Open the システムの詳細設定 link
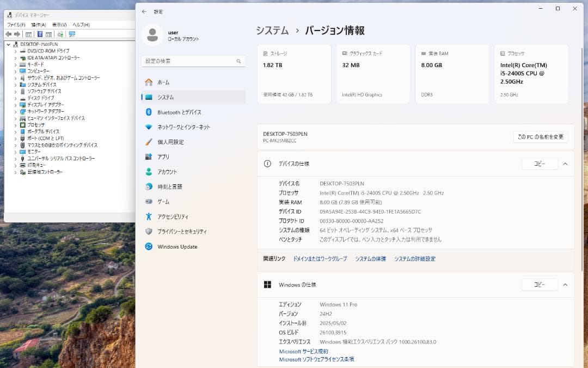Screen dimensions: 588x368 click(x=415, y=259)
